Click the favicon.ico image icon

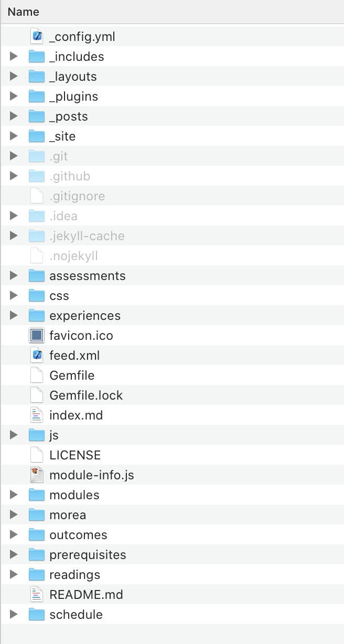coord(36,336)
